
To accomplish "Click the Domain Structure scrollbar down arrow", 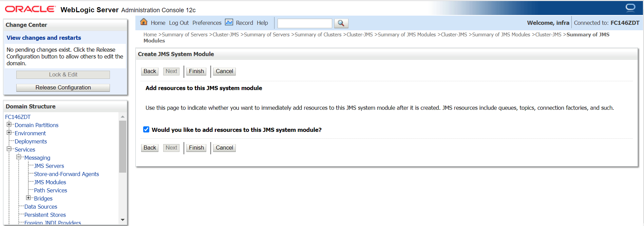I will (x=122, y=220).
